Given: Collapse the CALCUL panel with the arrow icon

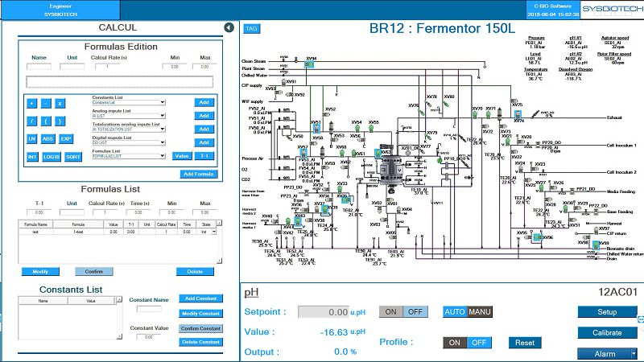Looking at the screenshot, I should (x=229, y=27).
